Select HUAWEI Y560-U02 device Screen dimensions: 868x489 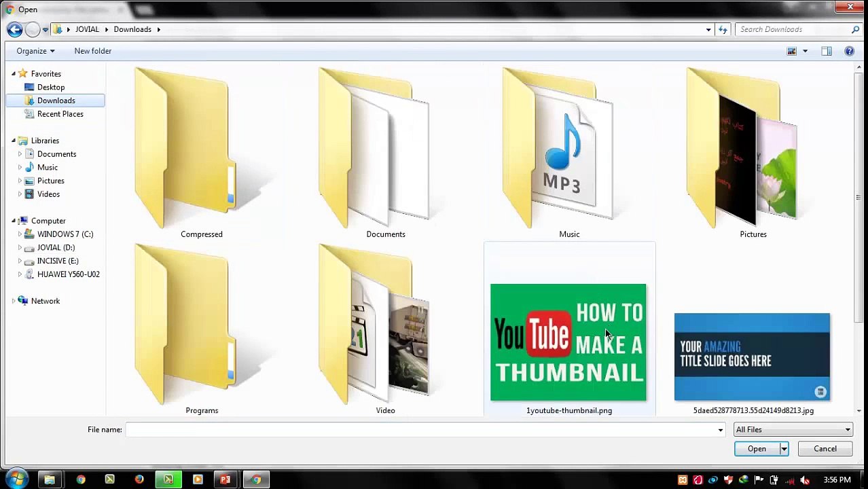click(68, 274)
